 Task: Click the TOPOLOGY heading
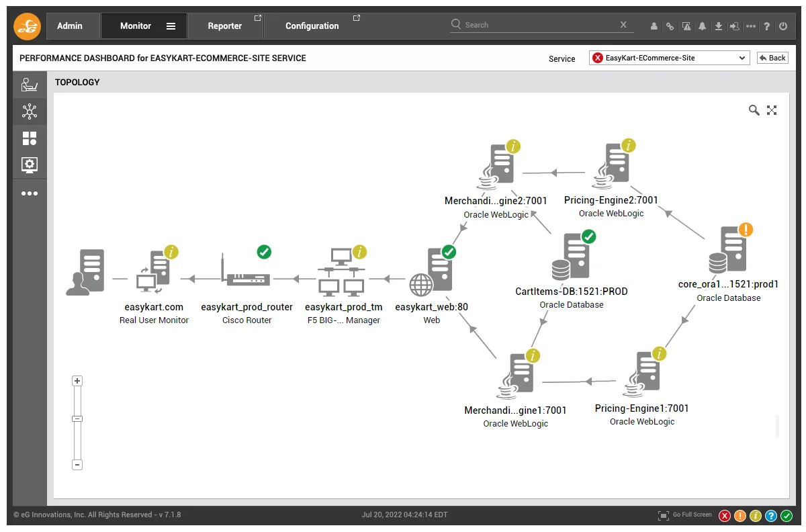(x=77, y=82)
